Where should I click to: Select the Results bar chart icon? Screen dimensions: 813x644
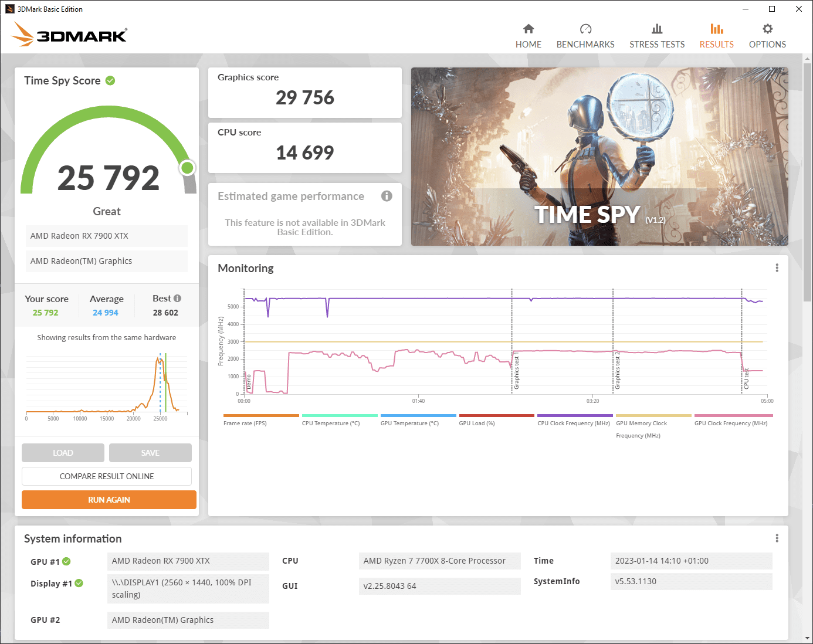pyautogui.click(x=716, y=29)
